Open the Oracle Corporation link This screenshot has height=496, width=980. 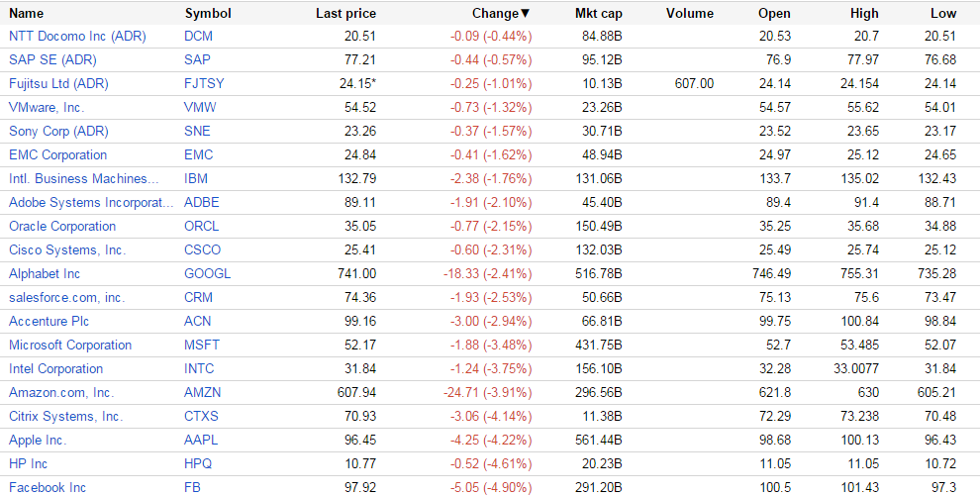coord(62,226)
